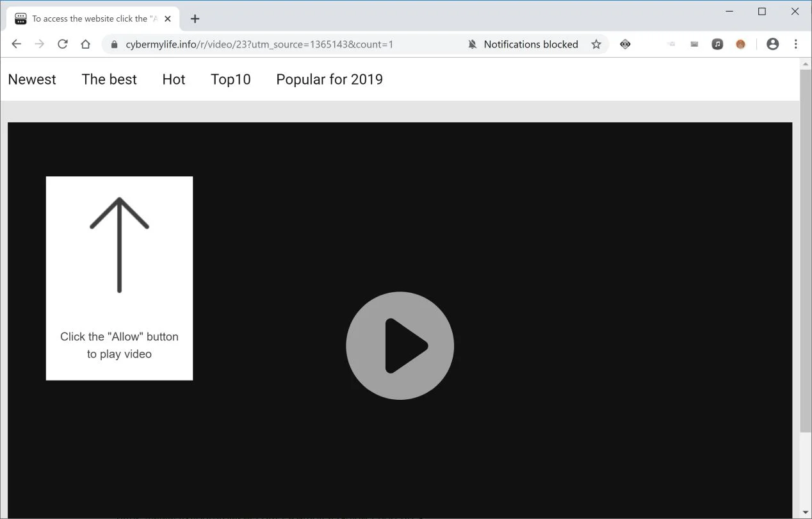
Task: Maximize the Chrome window
Action: (762, 12)
